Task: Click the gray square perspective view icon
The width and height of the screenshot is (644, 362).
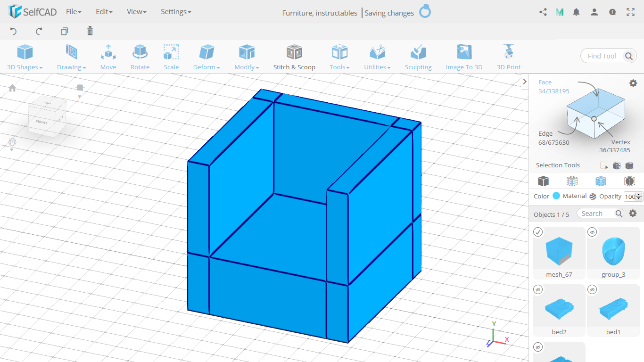Action: (80, 88)
